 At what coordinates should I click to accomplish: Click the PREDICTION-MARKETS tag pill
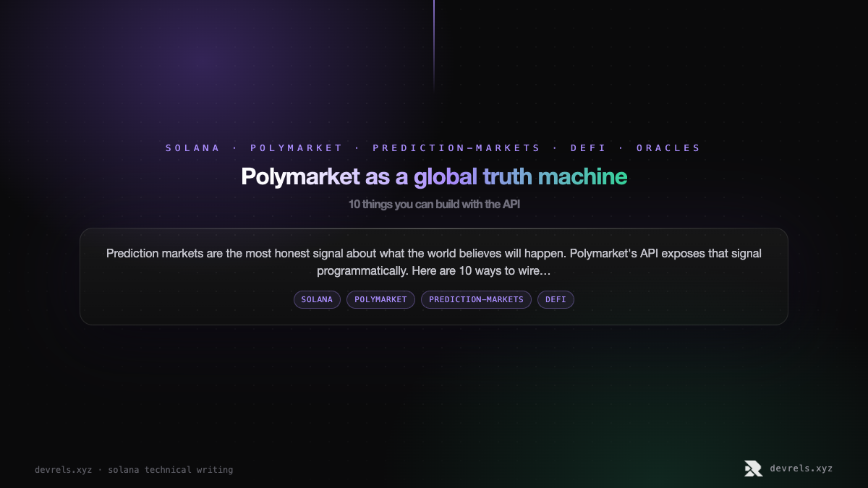[476, 299]
